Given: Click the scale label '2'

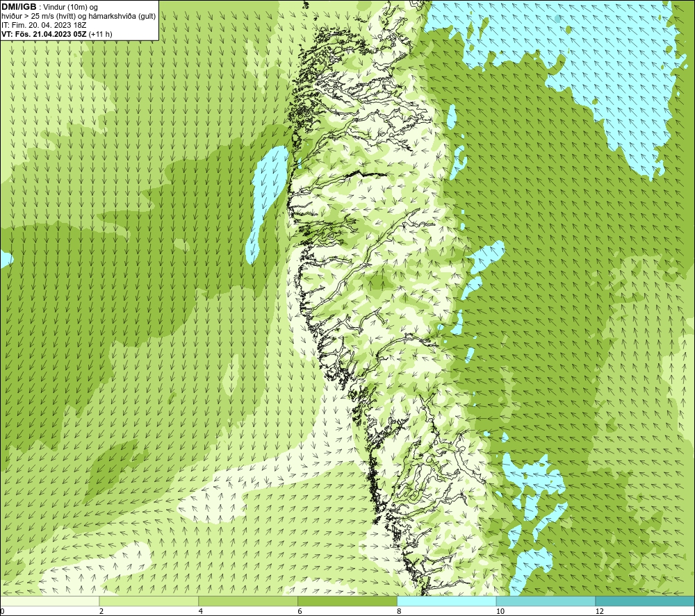Looking at the screenshot, I should [x=101, y=612].
